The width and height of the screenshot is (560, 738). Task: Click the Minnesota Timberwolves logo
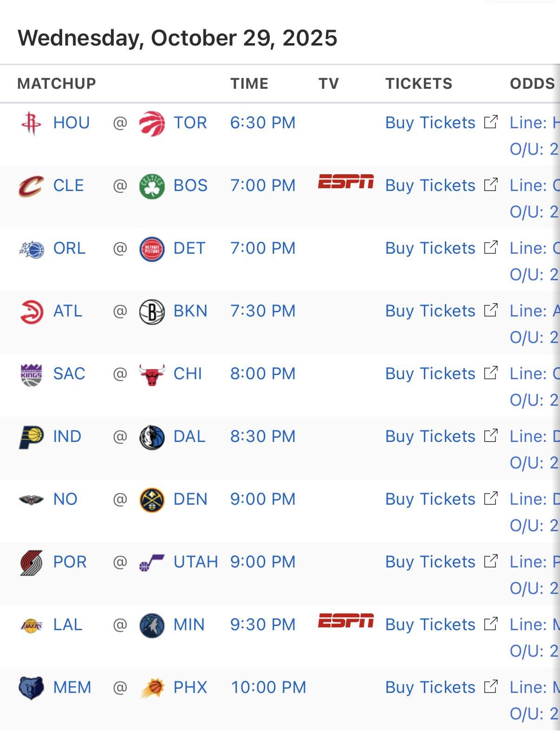pyautogui.click(x=152, y=626)
